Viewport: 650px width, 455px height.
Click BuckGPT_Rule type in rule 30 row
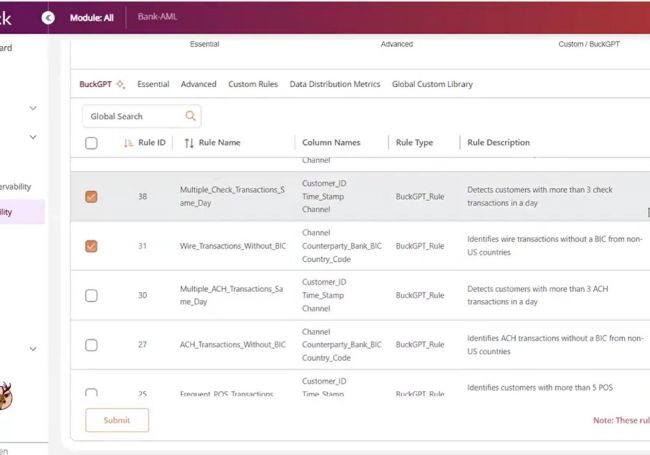tap(420, 295)
